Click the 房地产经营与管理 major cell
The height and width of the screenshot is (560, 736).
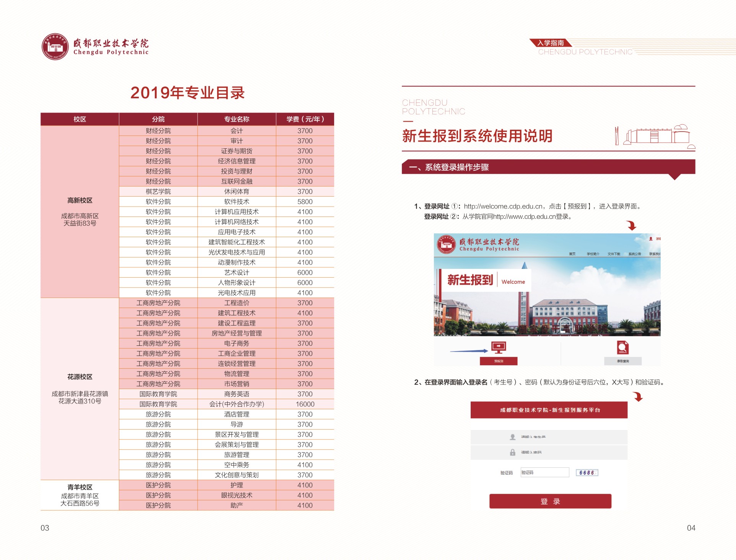click(237, 333)
